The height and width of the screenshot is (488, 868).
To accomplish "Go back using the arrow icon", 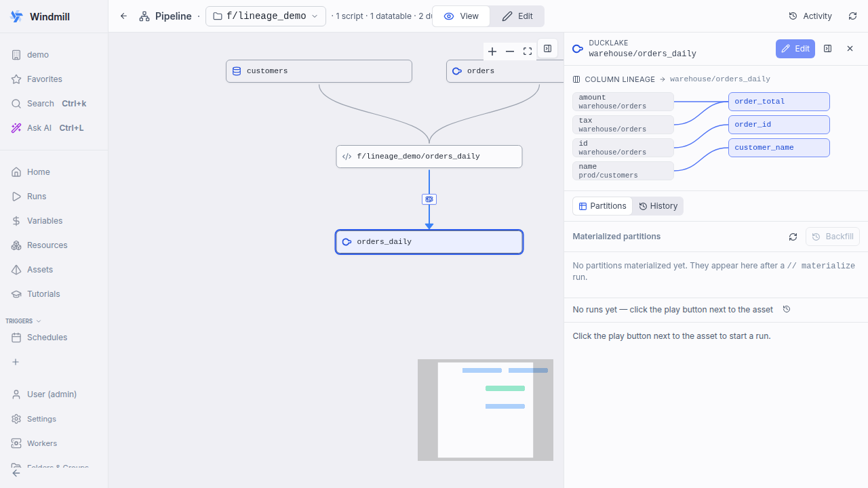I will click(x=123, y=16).
